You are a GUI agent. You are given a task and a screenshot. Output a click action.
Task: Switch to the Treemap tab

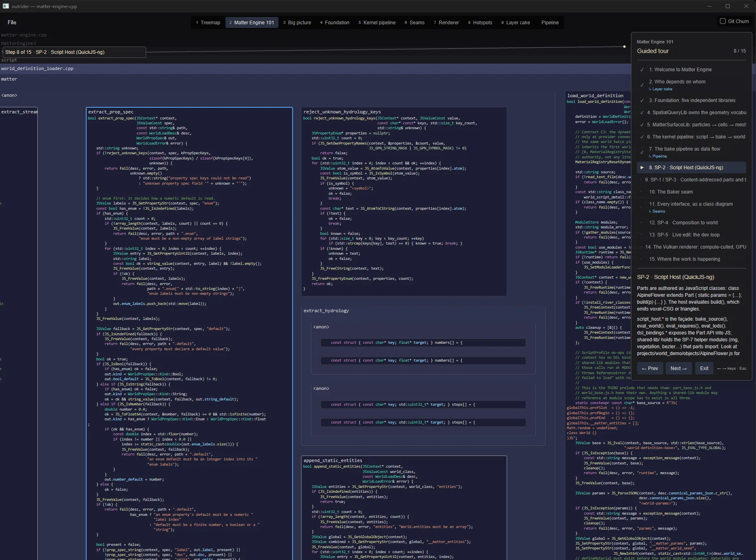pyautogui.click(x=208, y=23)
